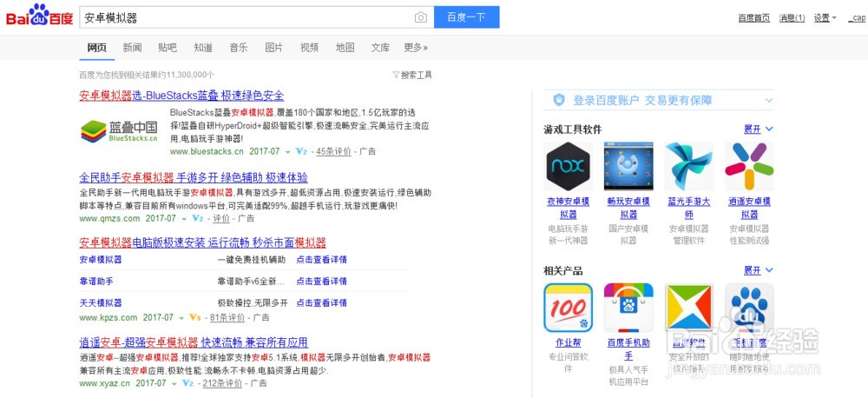Open the 夜神安卓模拟器 text link
868x398 pixels.
(x=568, y=208)
